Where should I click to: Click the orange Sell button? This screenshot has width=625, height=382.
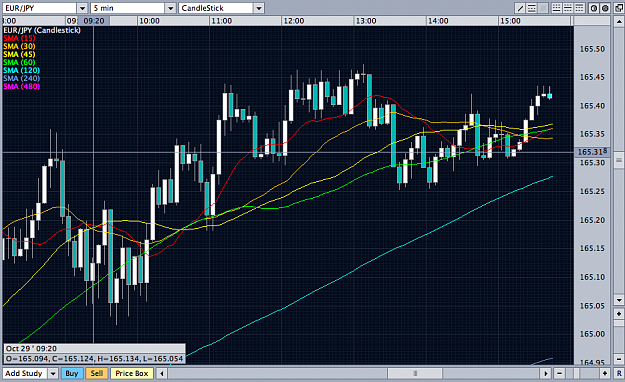[97, 374]
